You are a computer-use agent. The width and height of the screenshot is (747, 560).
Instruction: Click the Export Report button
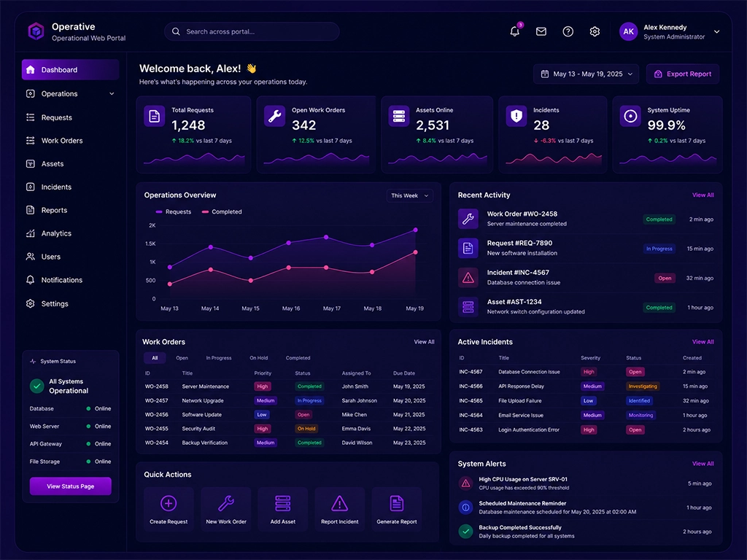pos(683,74)
